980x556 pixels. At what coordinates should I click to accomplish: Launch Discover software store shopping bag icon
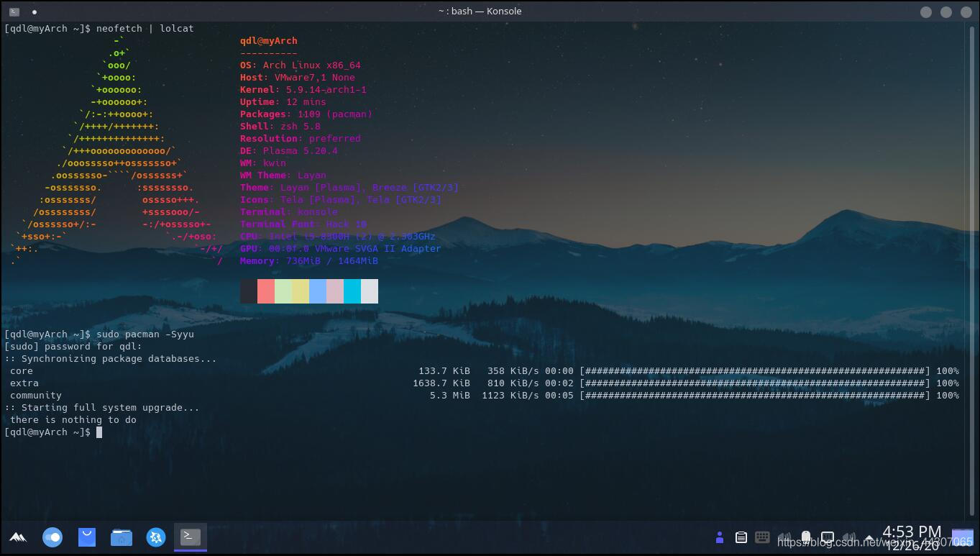coord(87,537)
